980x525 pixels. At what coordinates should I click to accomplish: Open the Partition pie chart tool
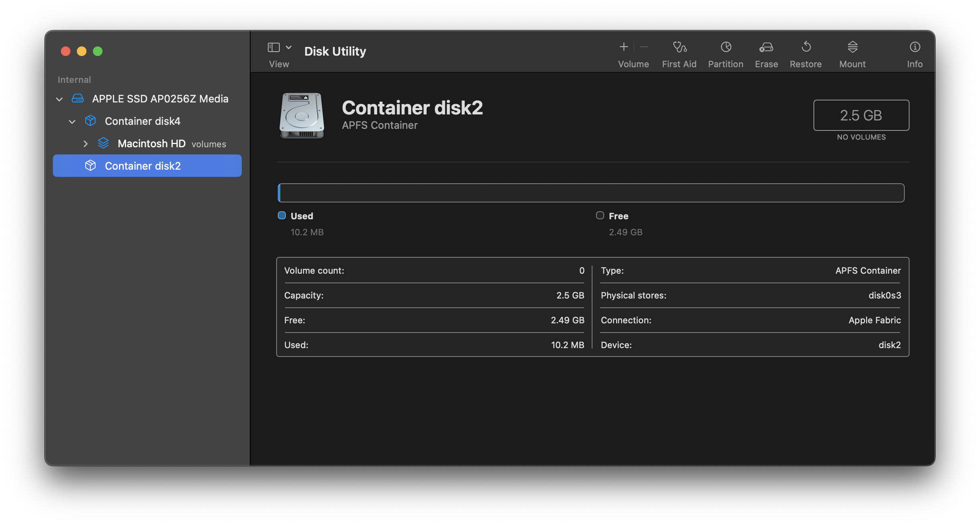(x=726, y=47)
